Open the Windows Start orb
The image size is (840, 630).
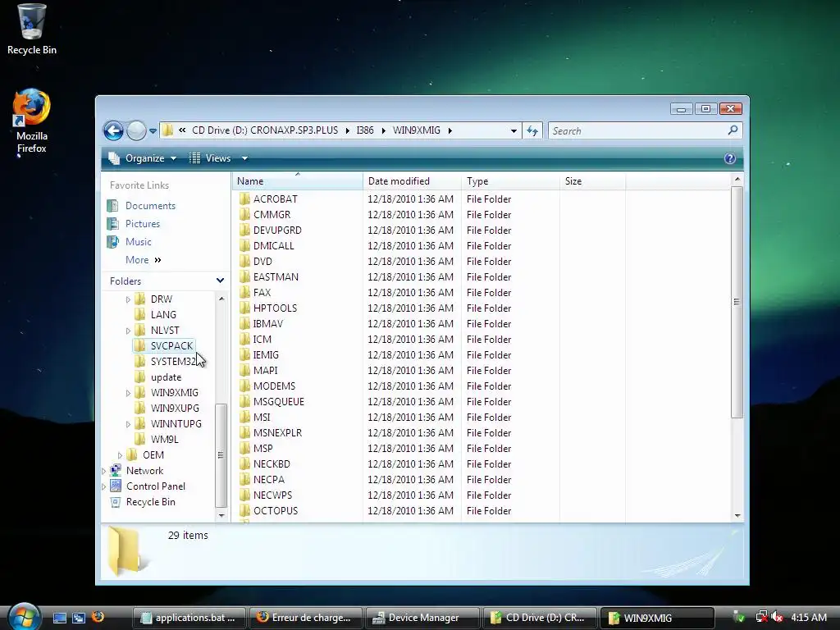24,617
